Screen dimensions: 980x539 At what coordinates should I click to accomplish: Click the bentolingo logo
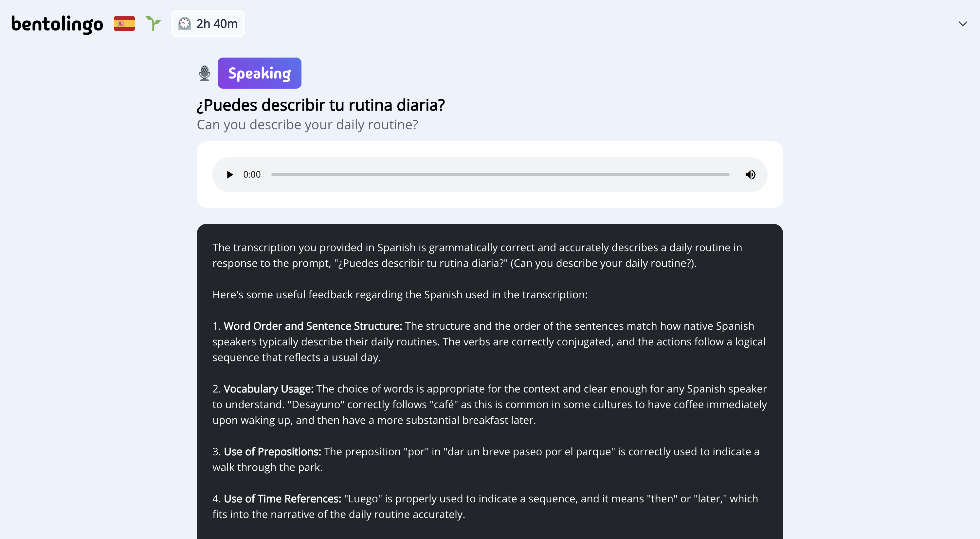(x=57, y=24)
